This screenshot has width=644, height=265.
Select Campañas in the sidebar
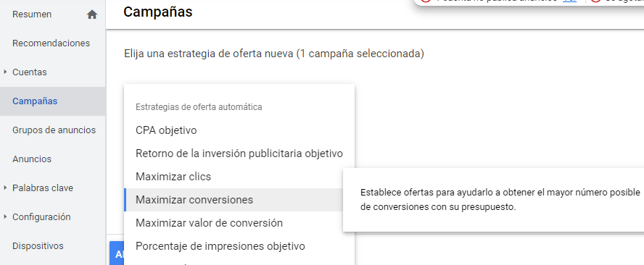(35, 101)
